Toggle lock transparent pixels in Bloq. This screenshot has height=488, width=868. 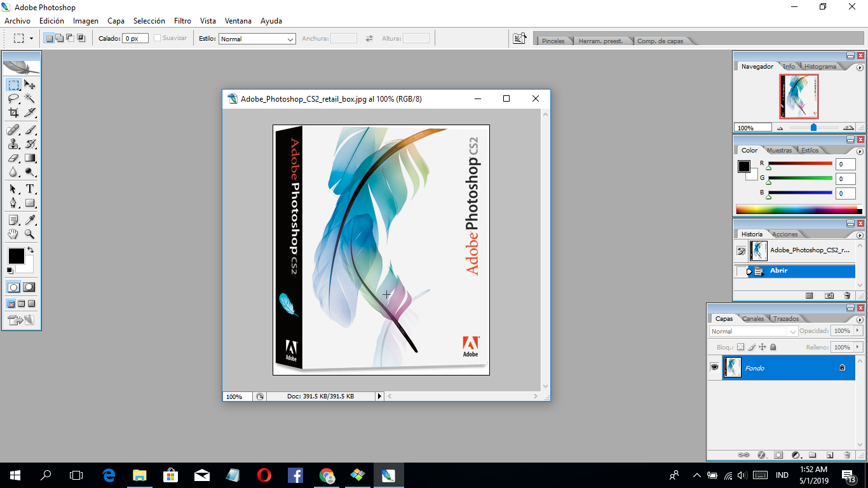pos(741,347)
